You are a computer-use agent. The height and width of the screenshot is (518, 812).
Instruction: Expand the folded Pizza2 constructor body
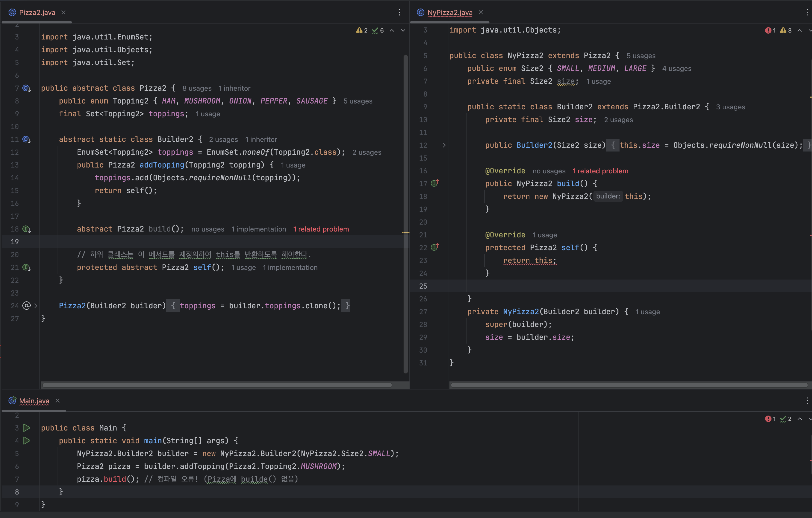coord(36,306)
